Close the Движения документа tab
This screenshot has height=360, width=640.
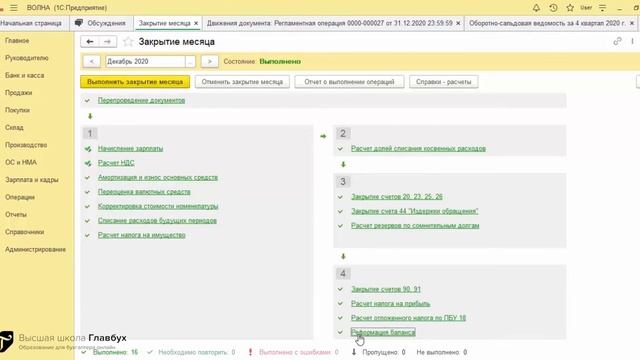(458, 23)
